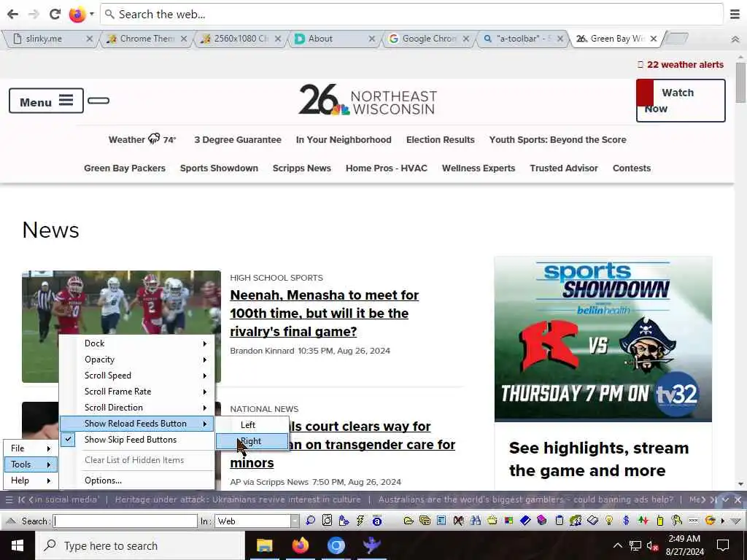Click the magnifier search icon in the bottom toolbar
The height and width of the screenshot is (560, 747).
click(x=310, y=521)
